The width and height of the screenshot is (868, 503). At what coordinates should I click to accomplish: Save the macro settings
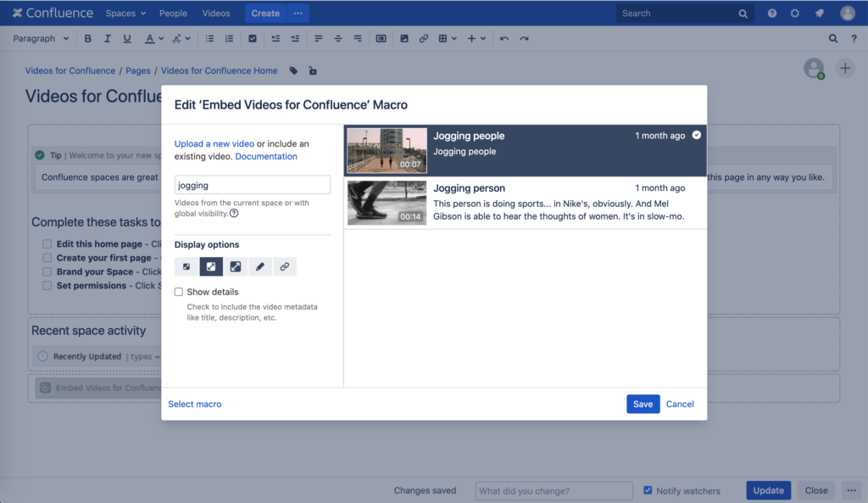click(643, 404)
